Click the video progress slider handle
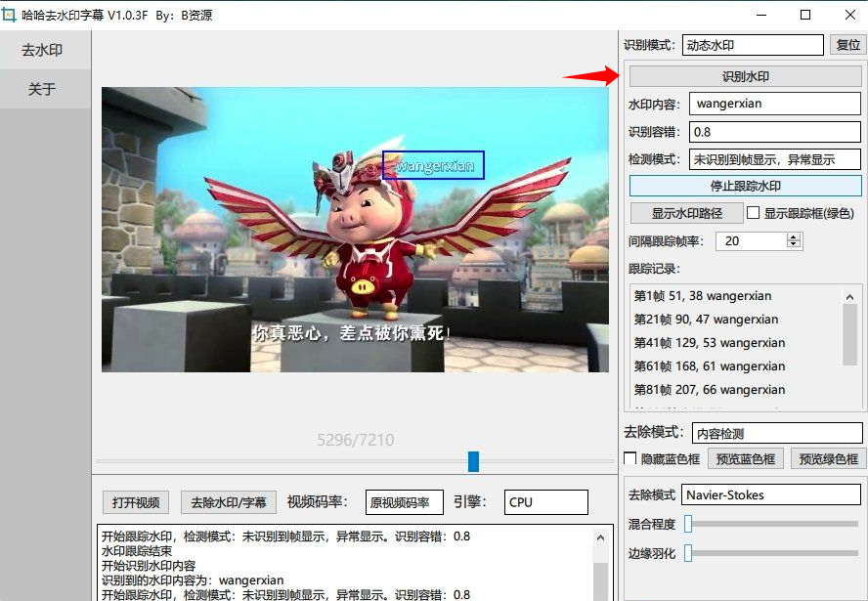Screen dimensions: 868x601 (474, 461)
